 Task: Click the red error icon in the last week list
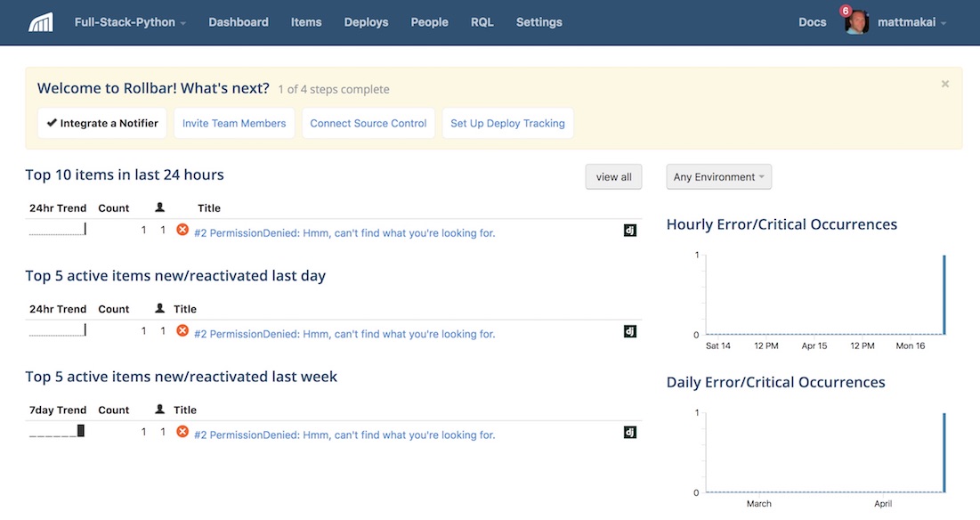tap(182, 432)
